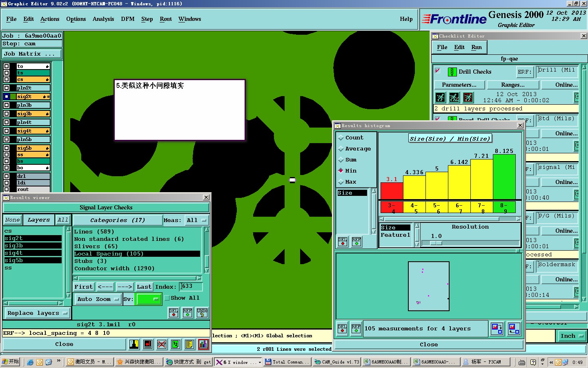Screen dimensions: 588x368
Task: Click the red-outlined run icon under Drill Checks
Action: (x=468, y=97)
